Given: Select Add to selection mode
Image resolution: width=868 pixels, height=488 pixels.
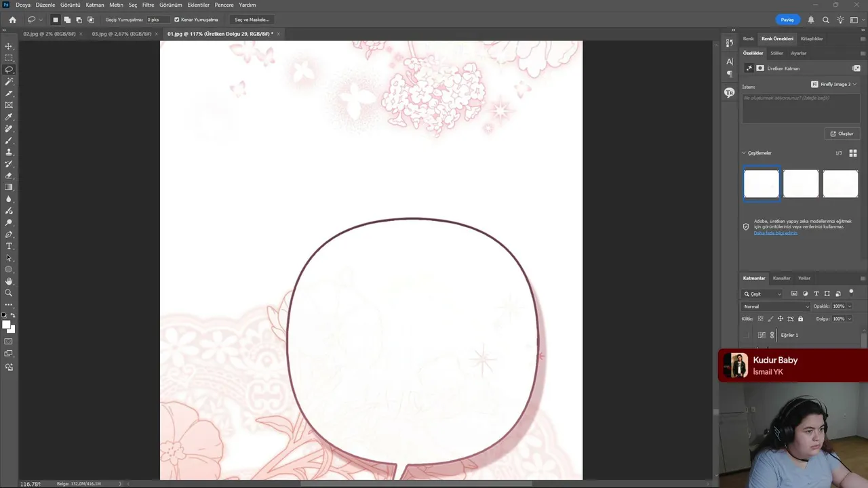Looking at the screenshot, I should 67,20.
